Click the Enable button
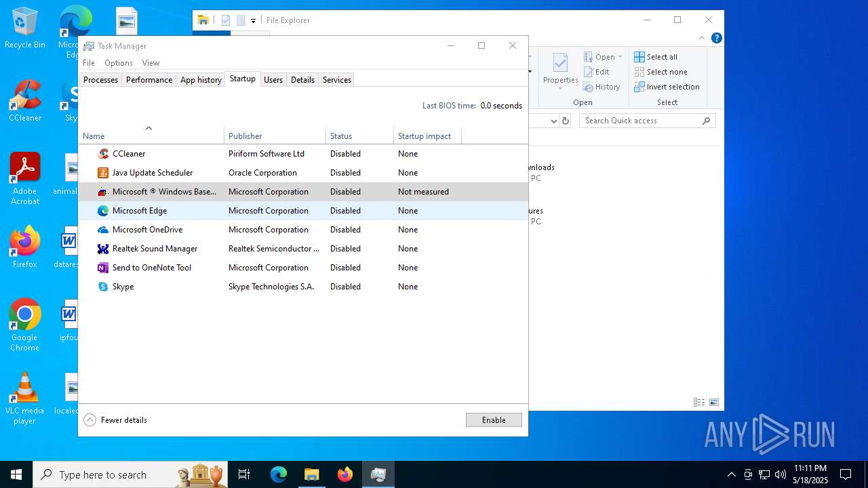This screenshot has height=488, width=868. pos(494,420)
